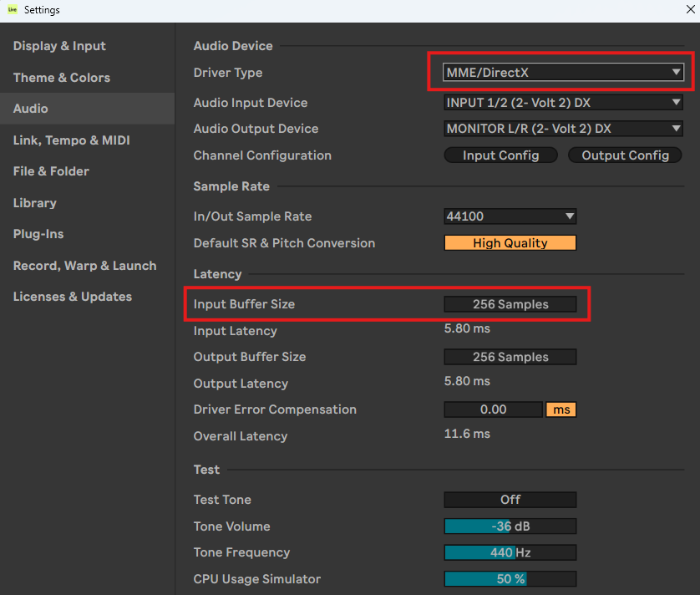Click the CPU Usage Simulator slider
The width and height of the screenshot is (700, 595).
click(510, 579)
